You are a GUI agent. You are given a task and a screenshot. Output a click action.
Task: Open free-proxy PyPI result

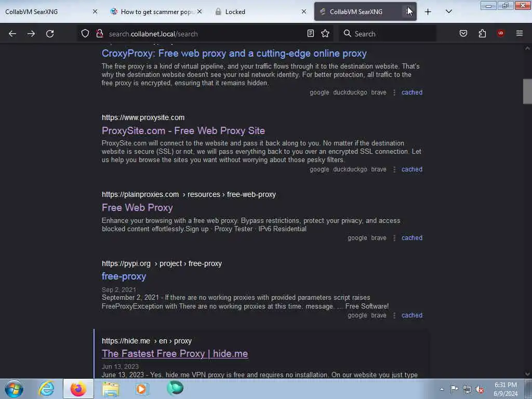pyautogui.click(x=124, y=276)
